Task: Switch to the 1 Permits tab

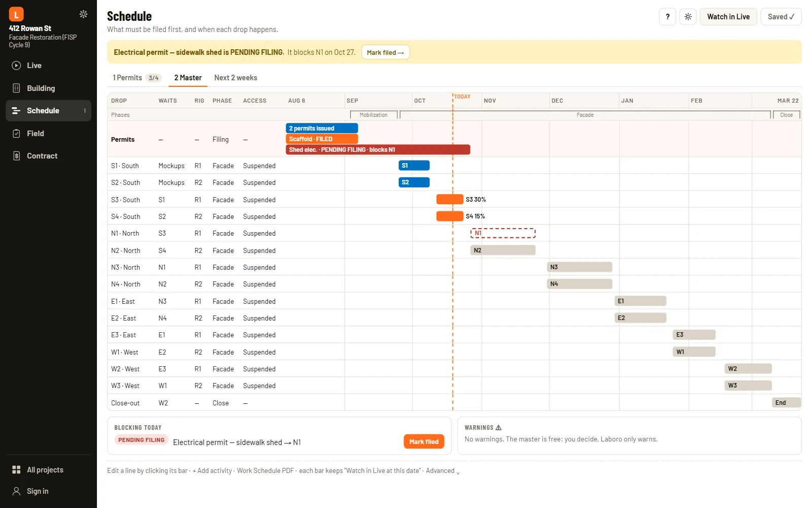Action: (137, 78)
